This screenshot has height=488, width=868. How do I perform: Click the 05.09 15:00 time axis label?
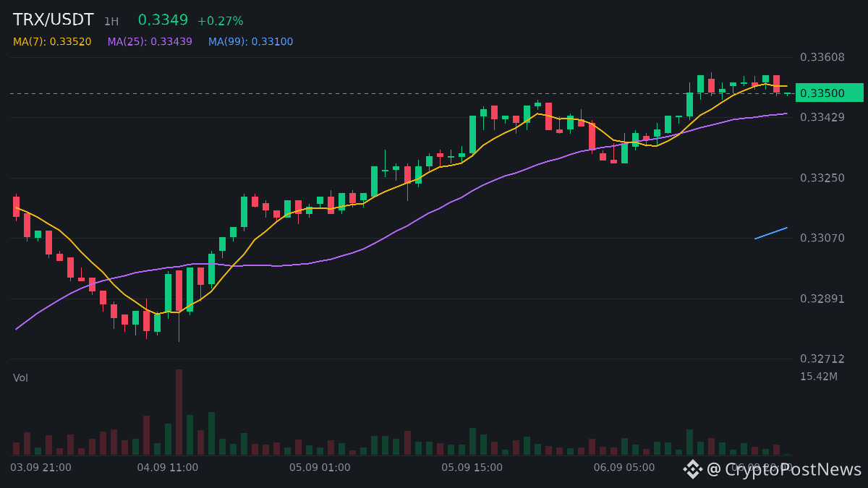[x=472, y=468]
